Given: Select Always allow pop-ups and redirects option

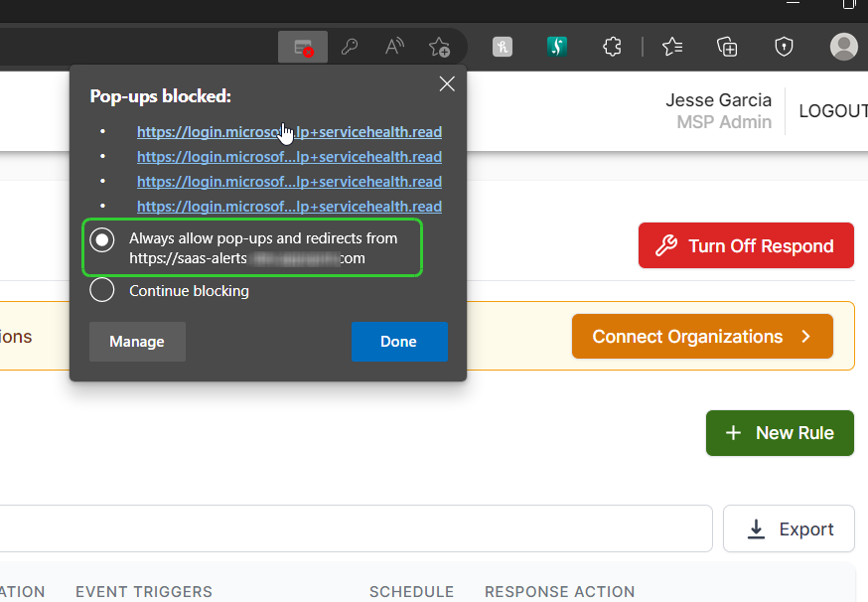Looking at the screenshot, I should pyautogui.click(x=102, y=239).
